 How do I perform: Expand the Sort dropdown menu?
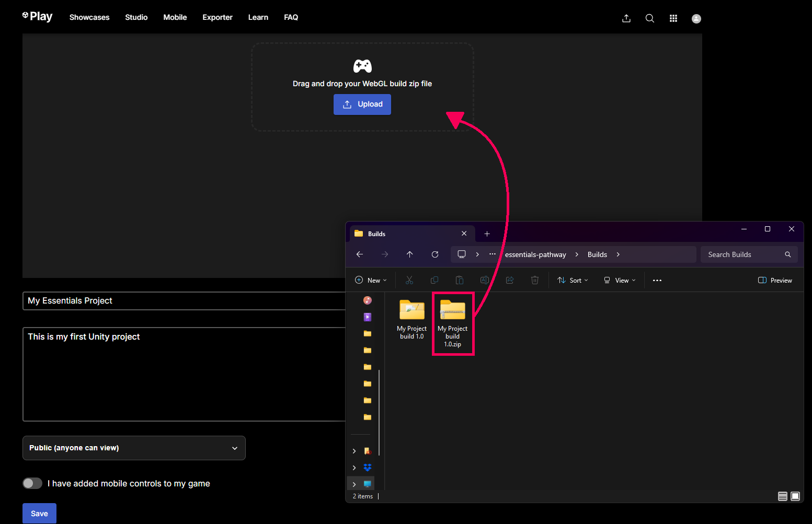point(573,281)
